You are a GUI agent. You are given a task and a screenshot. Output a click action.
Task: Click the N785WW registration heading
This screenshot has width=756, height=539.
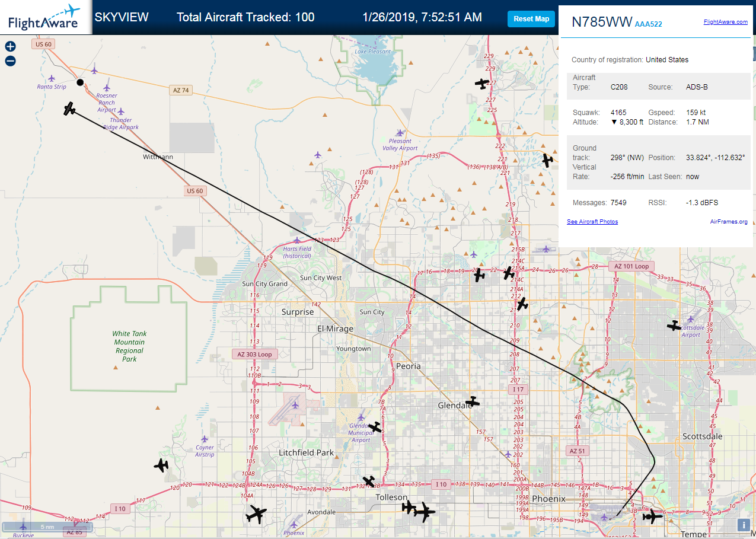(x=601, y=22)
